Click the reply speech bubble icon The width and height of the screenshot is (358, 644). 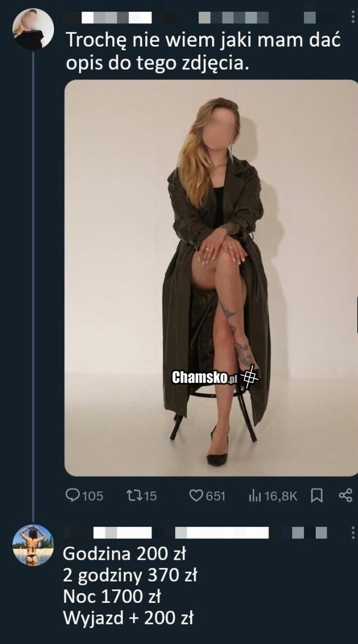pos(72,495)
